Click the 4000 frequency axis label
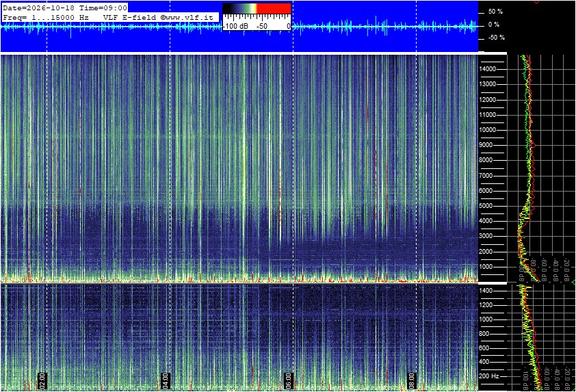Image resolution: width=576 pixels, height=392 pixels. pos(486,221)
